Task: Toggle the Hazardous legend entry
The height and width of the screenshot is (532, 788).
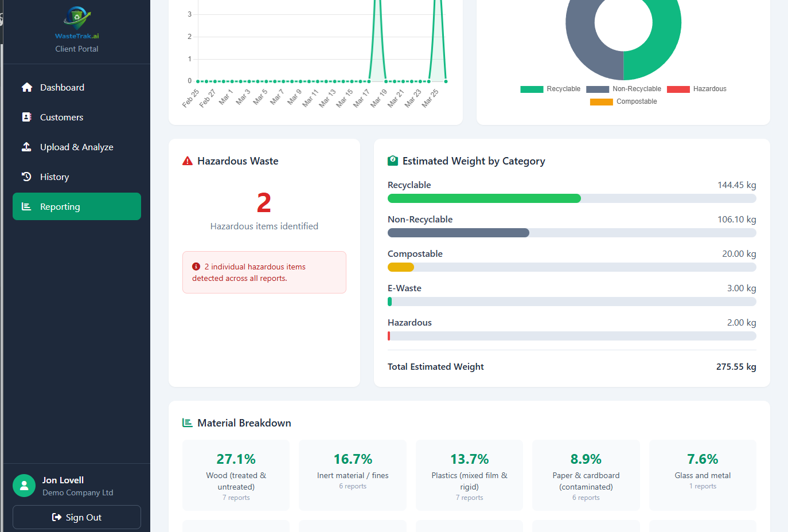Action: tap(696, 89)
